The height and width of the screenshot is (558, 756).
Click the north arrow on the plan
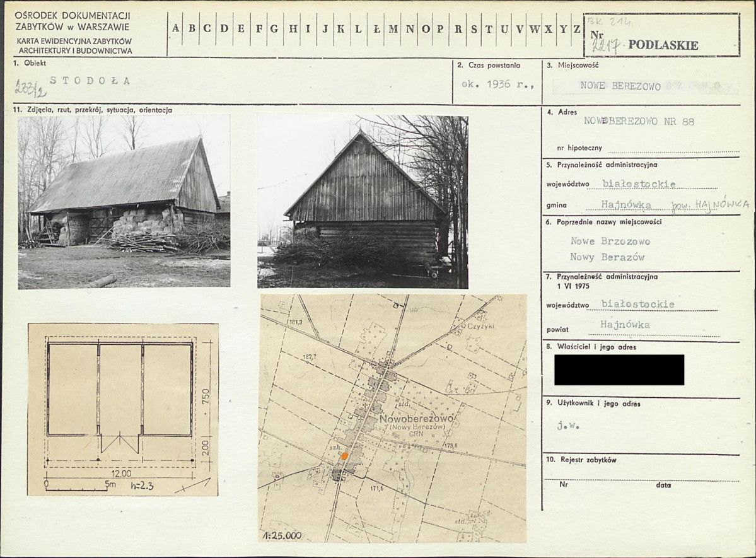193,486
